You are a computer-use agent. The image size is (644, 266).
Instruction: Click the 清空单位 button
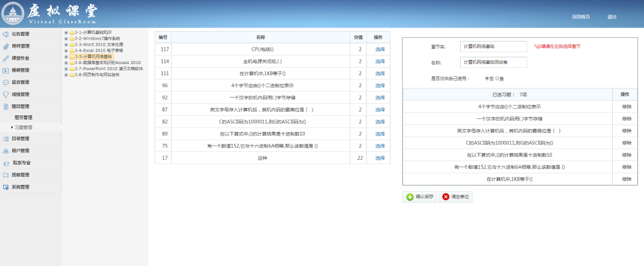[x=456, y=197]
